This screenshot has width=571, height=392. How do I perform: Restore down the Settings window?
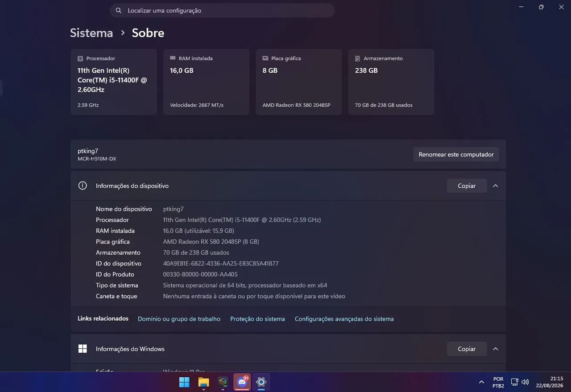[x=541, y=7]
